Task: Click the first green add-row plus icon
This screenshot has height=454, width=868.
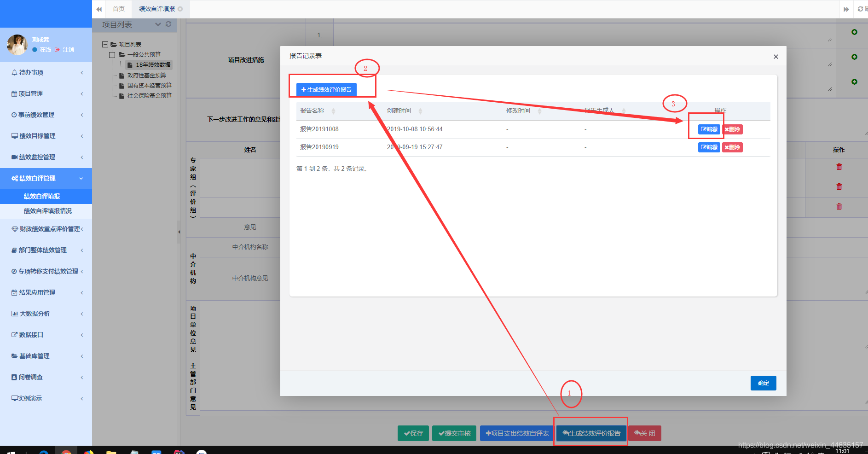Action: [854, 32]
